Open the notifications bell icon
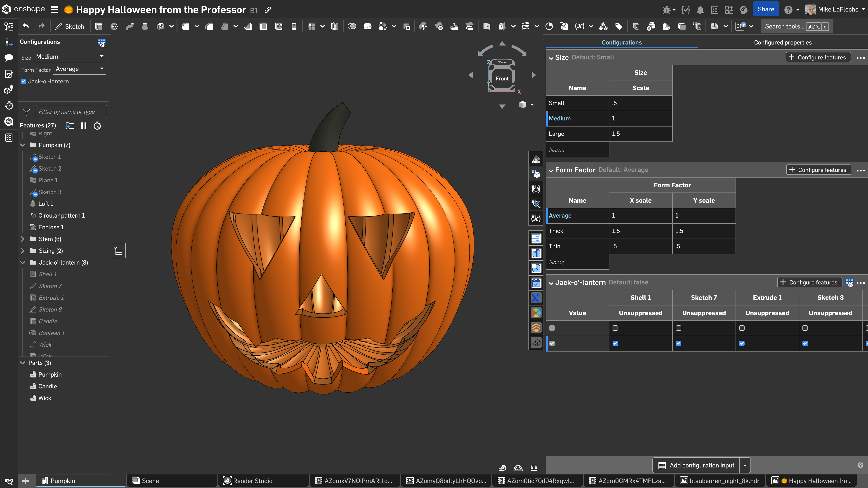Screen dimensions: 868x488 (700, 10)
